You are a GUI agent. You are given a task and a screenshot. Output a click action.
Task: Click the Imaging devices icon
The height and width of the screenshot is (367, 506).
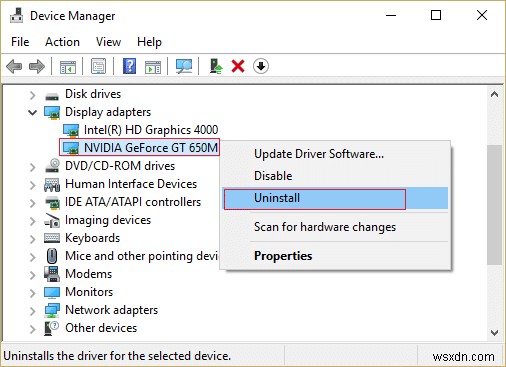(52, 220)
